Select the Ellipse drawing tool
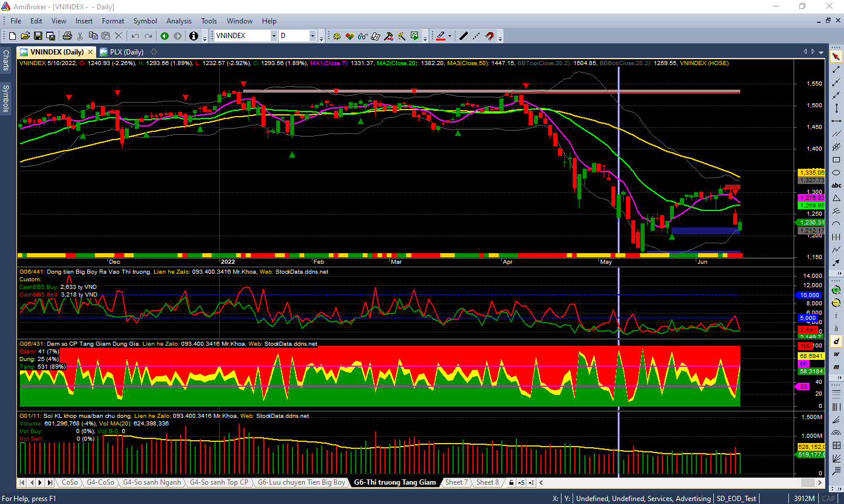The width and height of the screenshot is (844, 504). click(836, 173)
